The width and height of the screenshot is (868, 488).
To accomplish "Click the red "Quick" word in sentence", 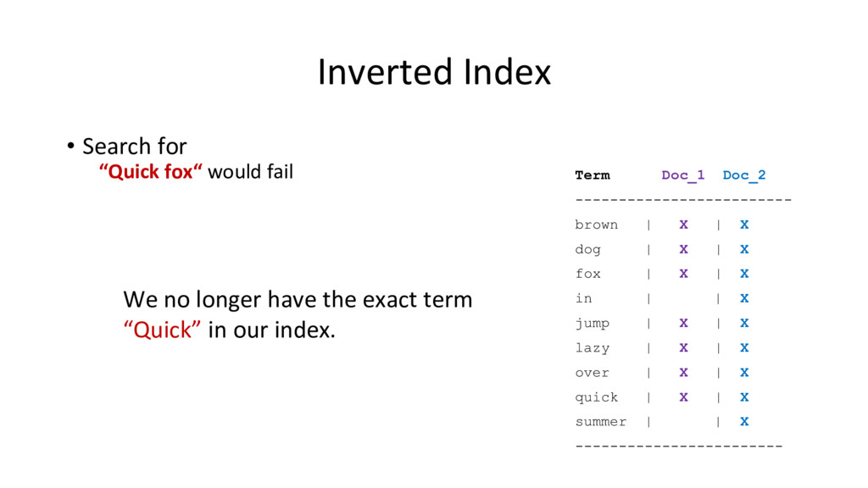I will pos(162,330).
